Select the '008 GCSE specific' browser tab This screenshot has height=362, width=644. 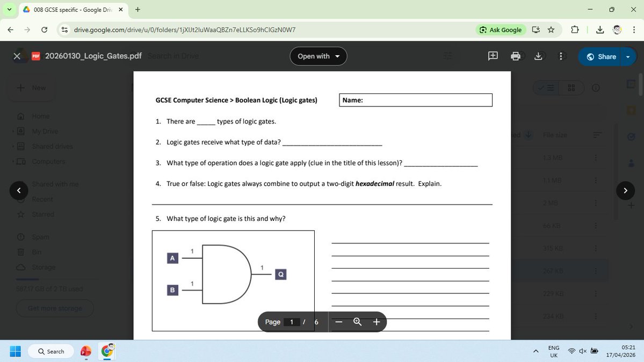(x=73, y=10)
